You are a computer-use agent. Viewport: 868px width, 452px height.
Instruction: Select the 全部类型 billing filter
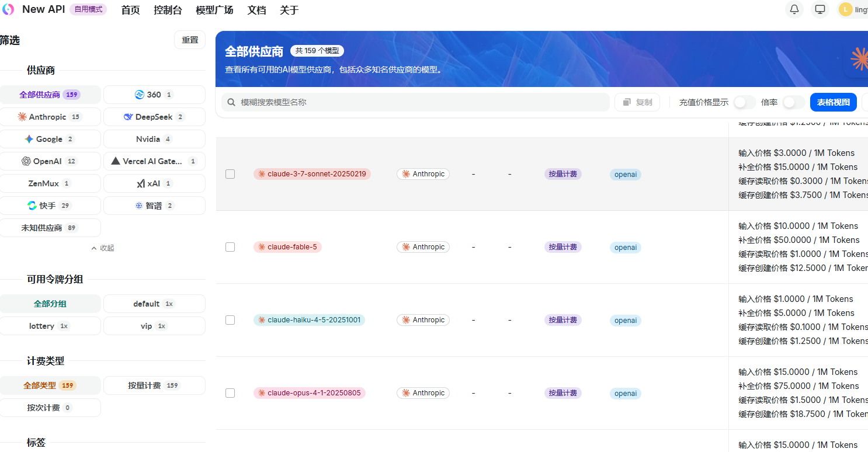click(x=50, y=385)
